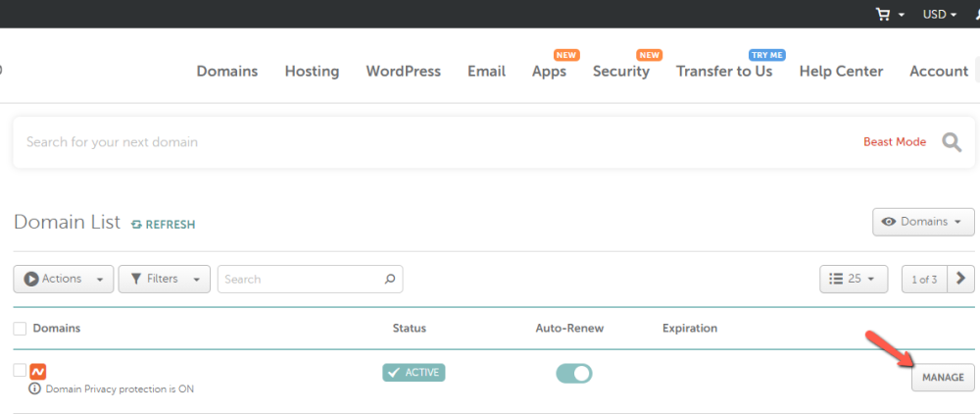Viewport: 980px width, 414px height.
Task: Click the MANAGE button for the domain
Action: coord(943,377)
